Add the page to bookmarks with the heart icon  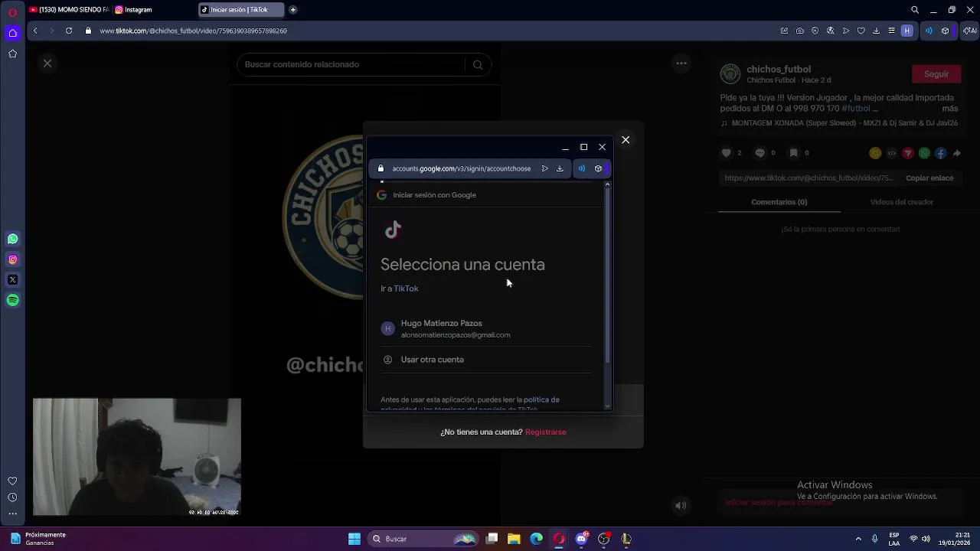point(861,31)
